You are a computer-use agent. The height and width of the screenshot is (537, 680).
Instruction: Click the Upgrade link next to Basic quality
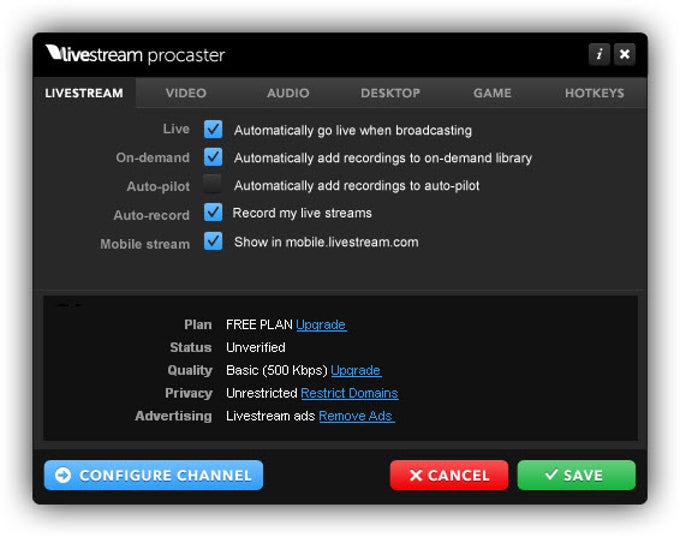[x=356, y=370]
